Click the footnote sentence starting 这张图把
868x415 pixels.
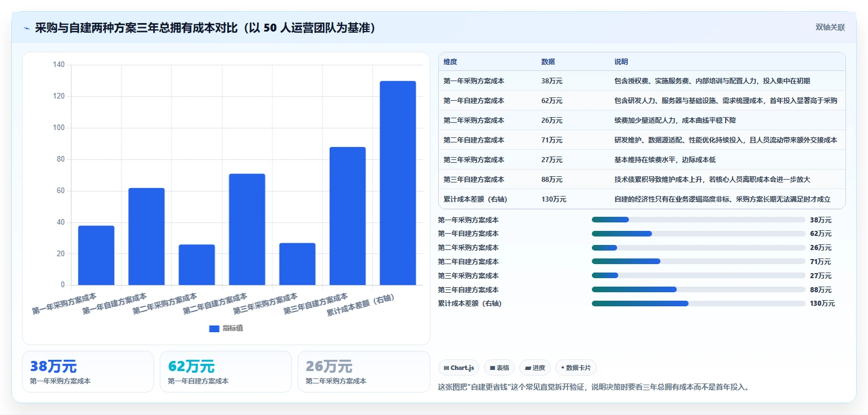pyautogui.click(x=593, y=387)
